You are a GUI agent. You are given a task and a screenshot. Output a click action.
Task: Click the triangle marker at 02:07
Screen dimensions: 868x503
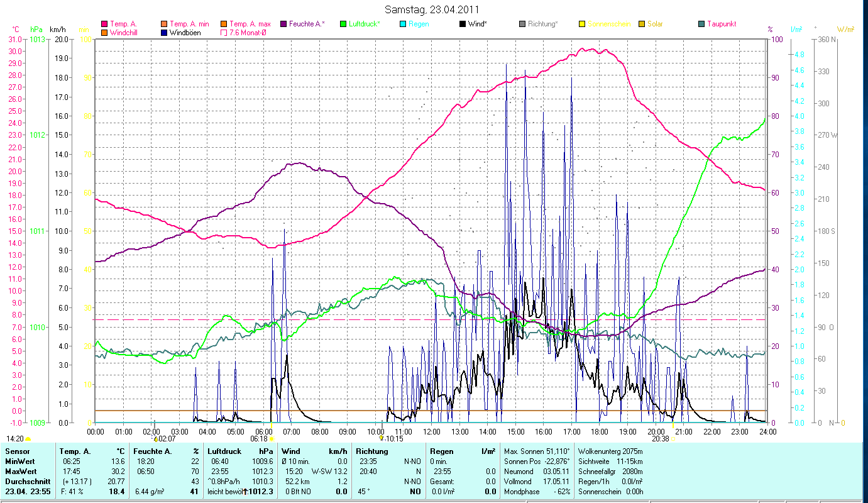coord(156,439)
